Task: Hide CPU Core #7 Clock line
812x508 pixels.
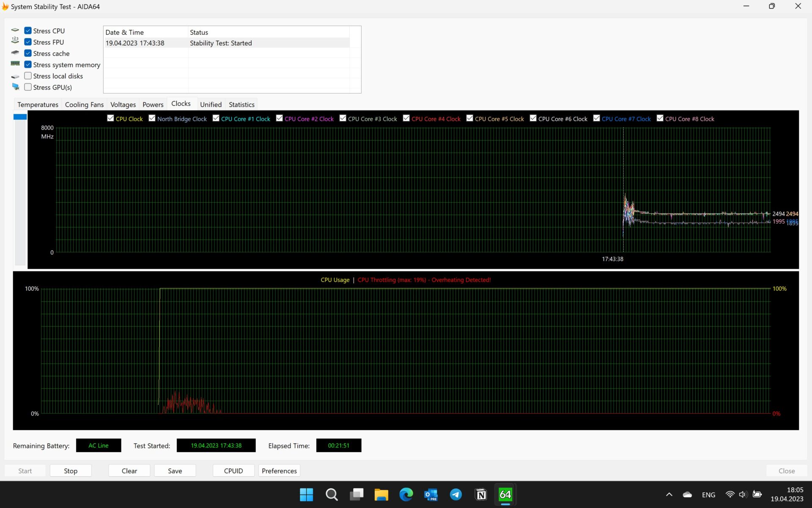Action: (x=596, y=118)
